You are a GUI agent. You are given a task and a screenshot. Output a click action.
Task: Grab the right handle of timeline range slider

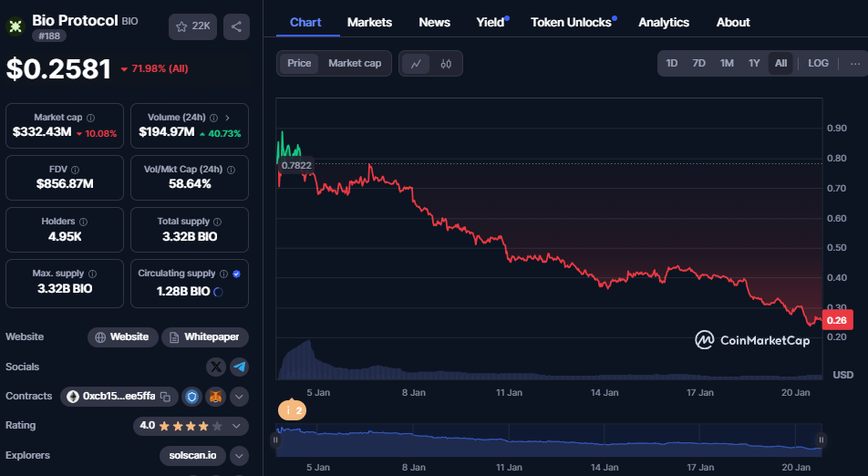click(821, 440)
